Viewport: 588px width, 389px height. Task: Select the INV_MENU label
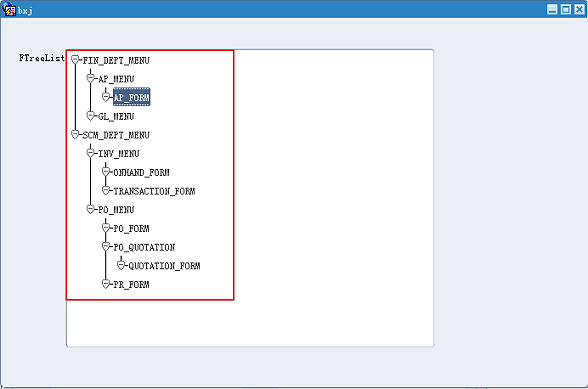click(118, 154)
